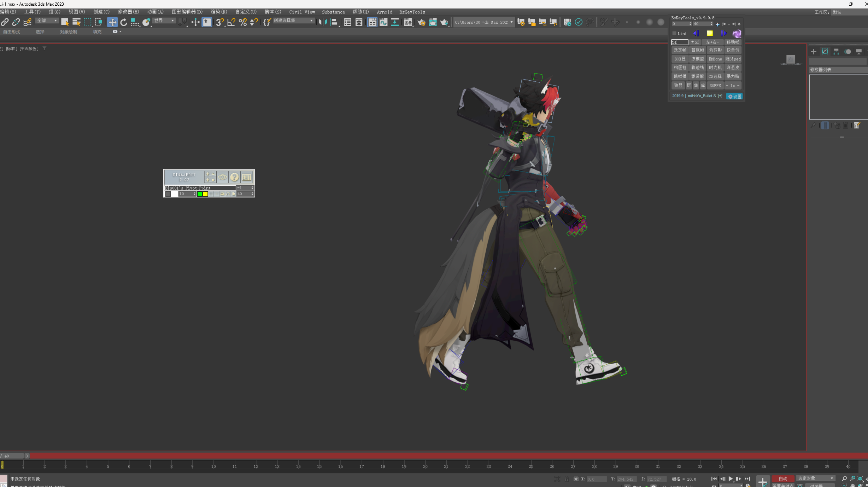This screenshot has height=487, width=868.
Task: Enable the Link checkbox in BsKeyTools
Action: point(674,34)
